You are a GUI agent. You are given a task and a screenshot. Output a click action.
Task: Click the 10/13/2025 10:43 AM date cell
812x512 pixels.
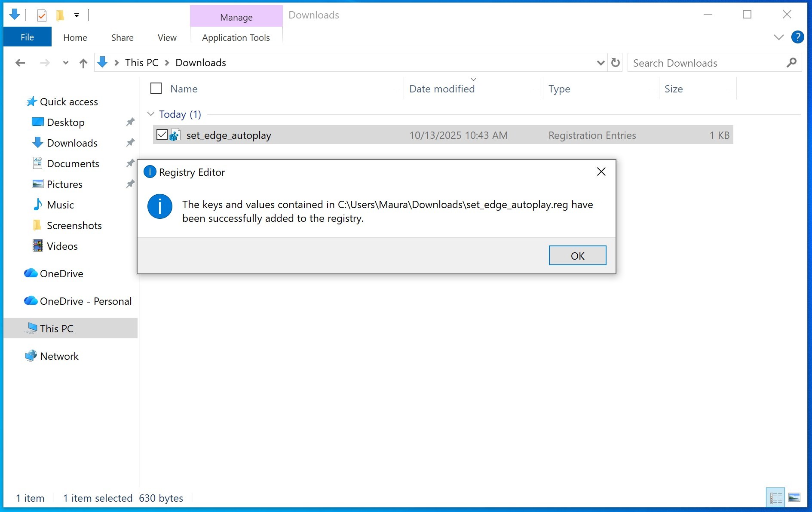click(x=458, y=135)
